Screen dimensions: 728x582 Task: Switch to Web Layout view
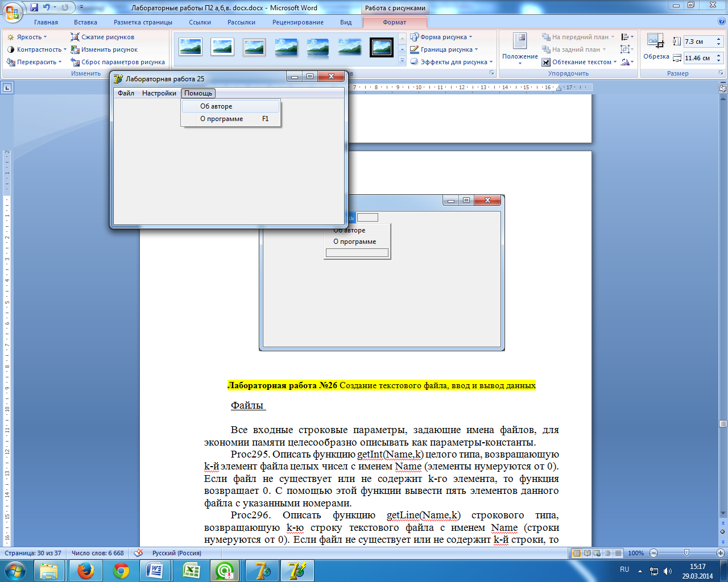pos(597,553)
